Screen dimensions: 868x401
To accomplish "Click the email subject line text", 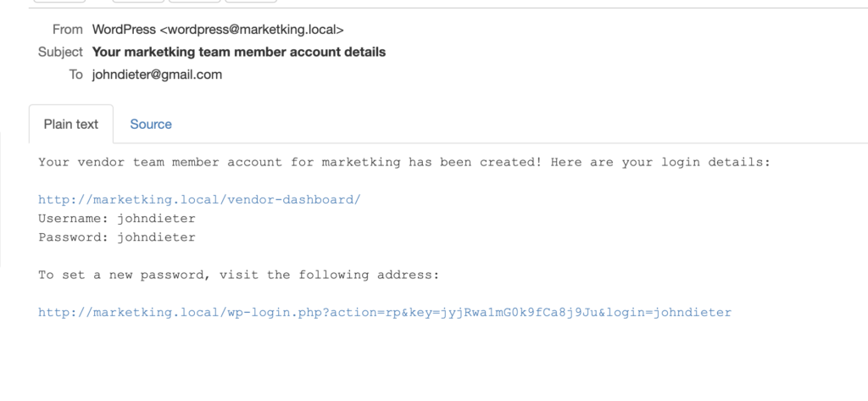I will (x=239, y=52).
